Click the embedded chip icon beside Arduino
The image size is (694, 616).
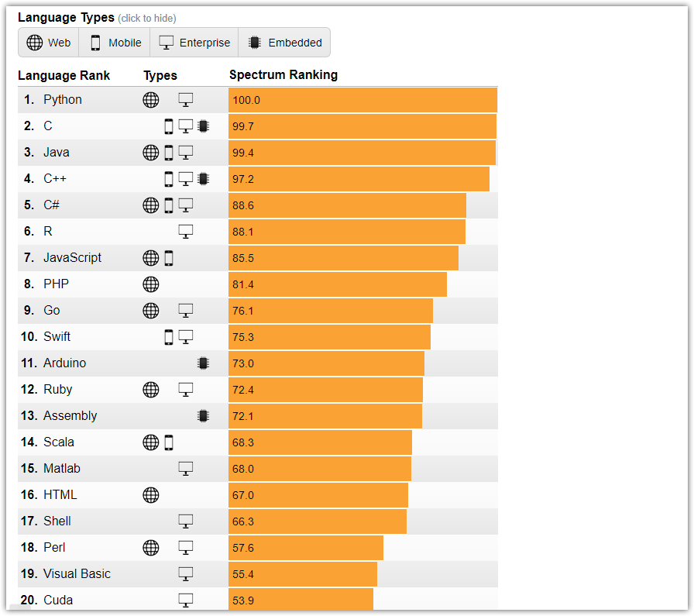click(x=203, y=363)
